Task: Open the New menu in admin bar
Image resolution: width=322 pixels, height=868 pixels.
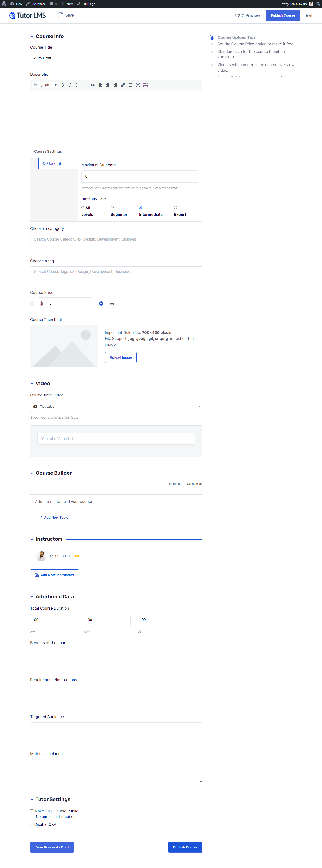Action: (x=67, y=4)
